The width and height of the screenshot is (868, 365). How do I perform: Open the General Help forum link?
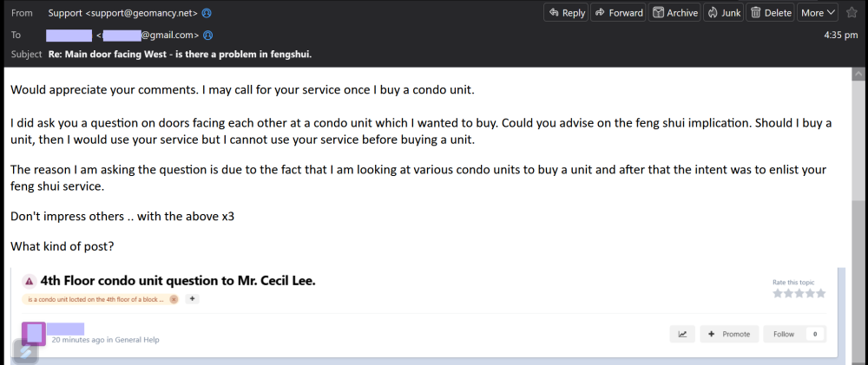137,340
